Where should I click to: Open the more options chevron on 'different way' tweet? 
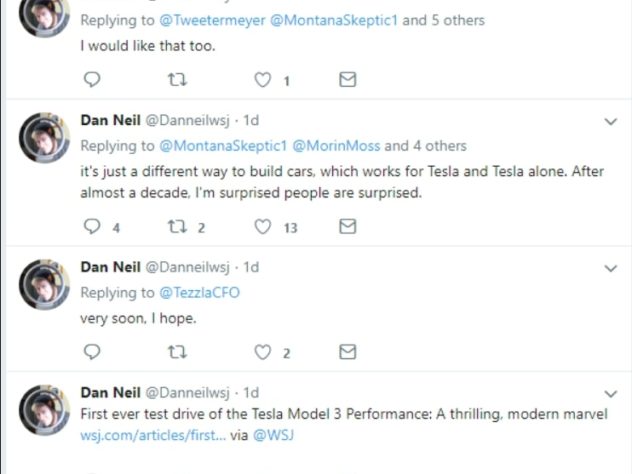coord(611,121)
